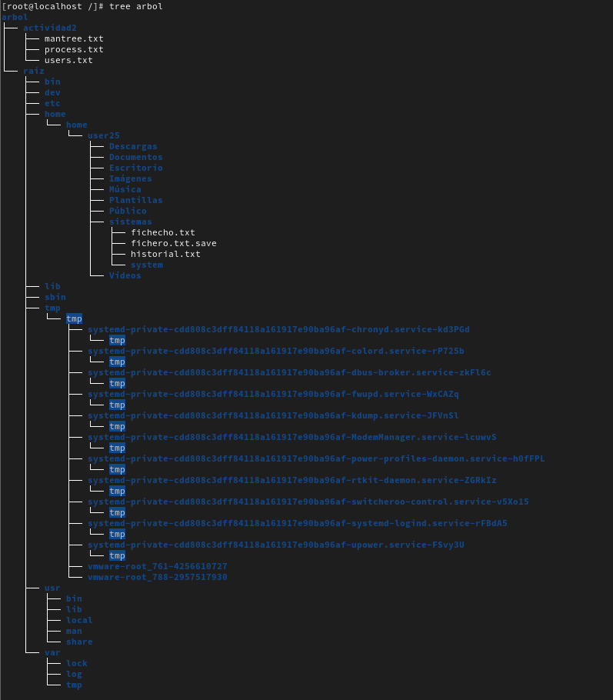This screenshot has height=700, width=613.
Task: Select the fichero.txt.save file
Action: [x=173, y=243]
